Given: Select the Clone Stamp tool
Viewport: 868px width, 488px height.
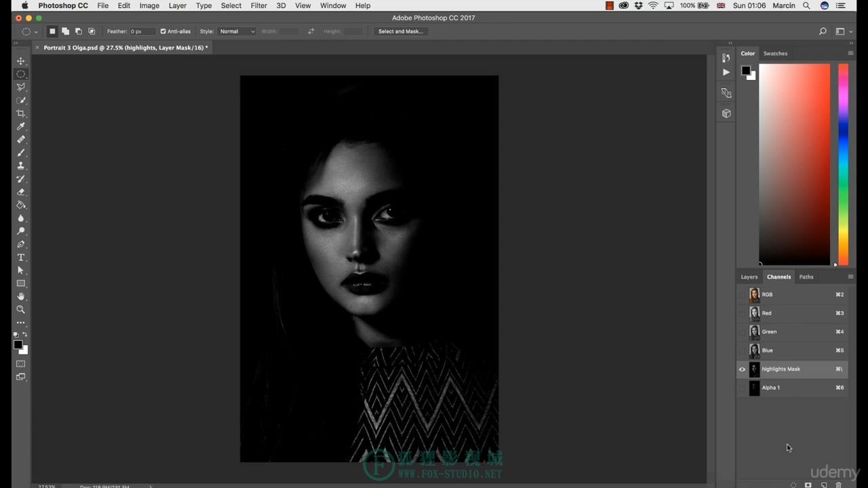Looking at the screenshot, I should [x=21, y=165].
